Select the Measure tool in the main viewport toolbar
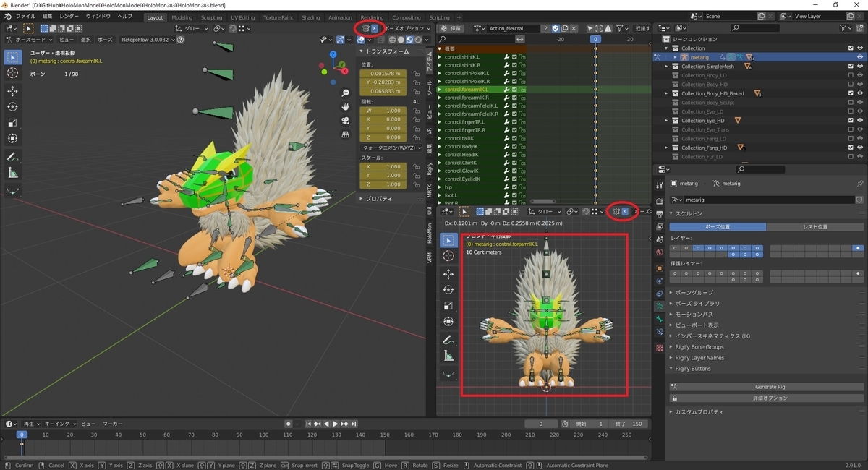 tap(13, 173)
